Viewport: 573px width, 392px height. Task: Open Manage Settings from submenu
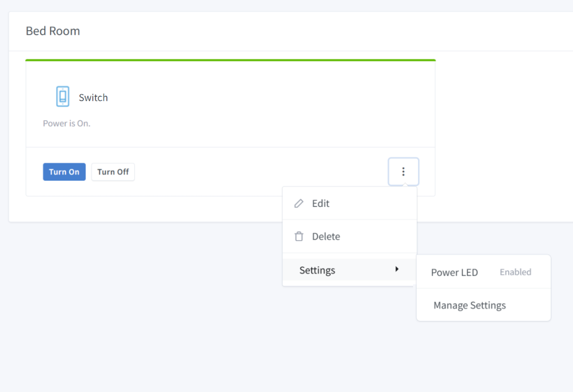click(470, 305)
